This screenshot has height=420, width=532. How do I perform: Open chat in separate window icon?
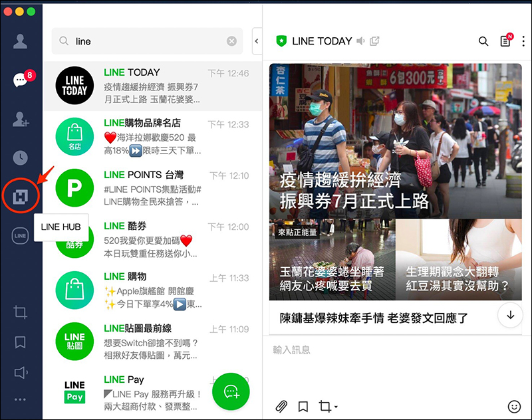(x=374, y=41)
